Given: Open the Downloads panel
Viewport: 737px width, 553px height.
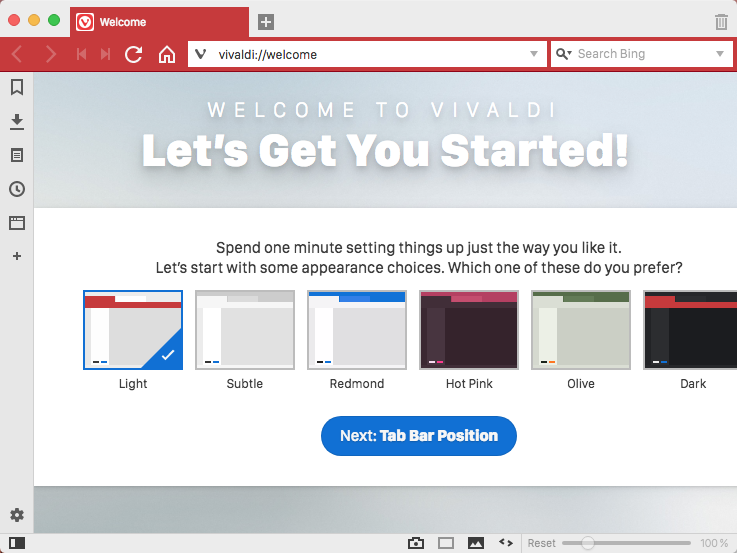Looking at the screenshot, I should pyautogui.click(x=17, y=122).
